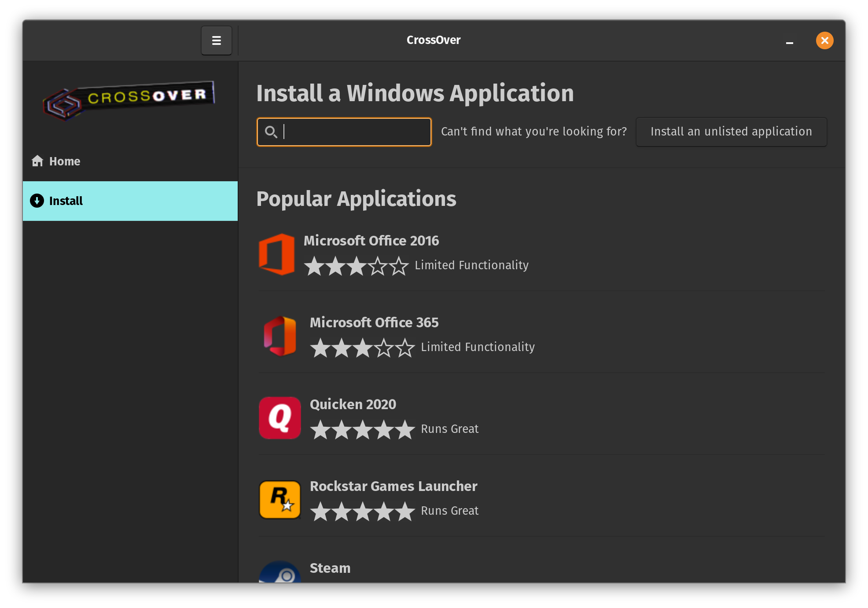Click the search magnifier icon
The height and width of the screenshot is (608, 868).
(271, 132)
